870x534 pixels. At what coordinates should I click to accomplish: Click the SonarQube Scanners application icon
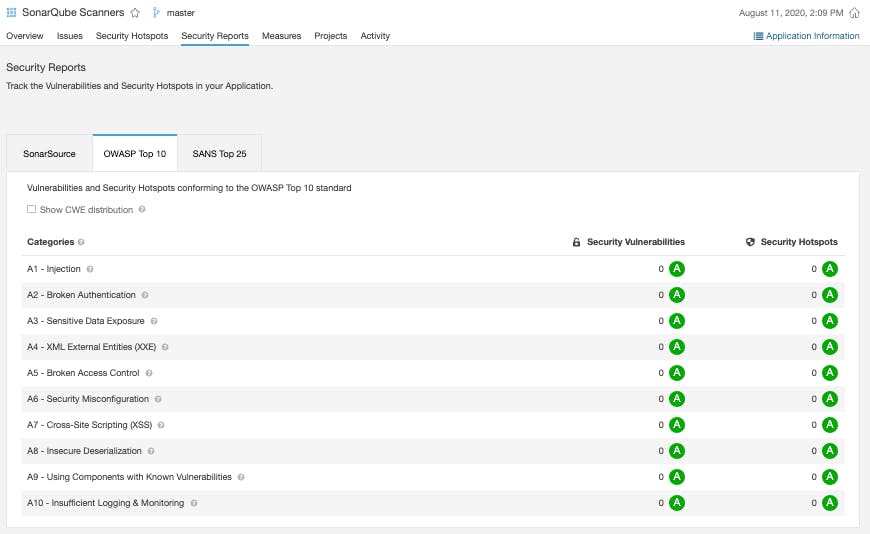point(11,12)
